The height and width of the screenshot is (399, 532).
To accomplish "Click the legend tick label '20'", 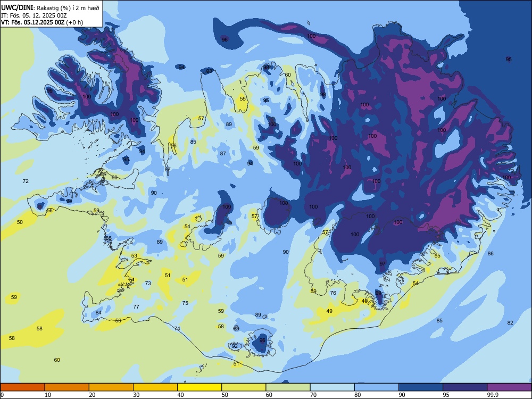I will pos(92,395).
